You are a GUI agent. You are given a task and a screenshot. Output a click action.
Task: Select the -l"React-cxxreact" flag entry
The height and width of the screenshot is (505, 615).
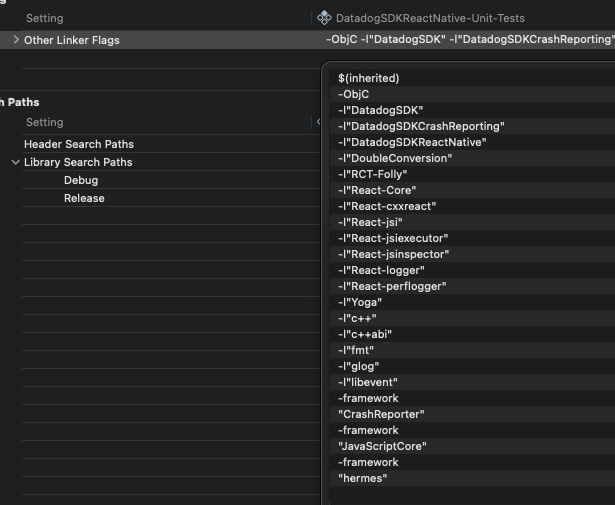pos(472,206)
